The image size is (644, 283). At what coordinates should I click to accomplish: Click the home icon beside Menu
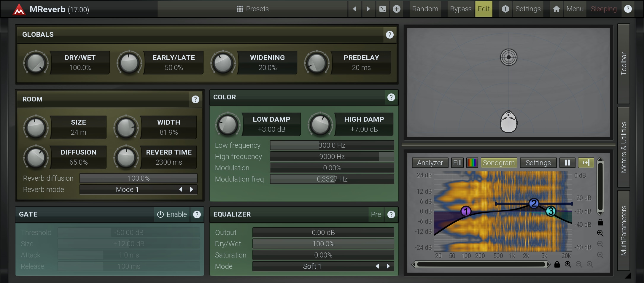coord(556,9)
